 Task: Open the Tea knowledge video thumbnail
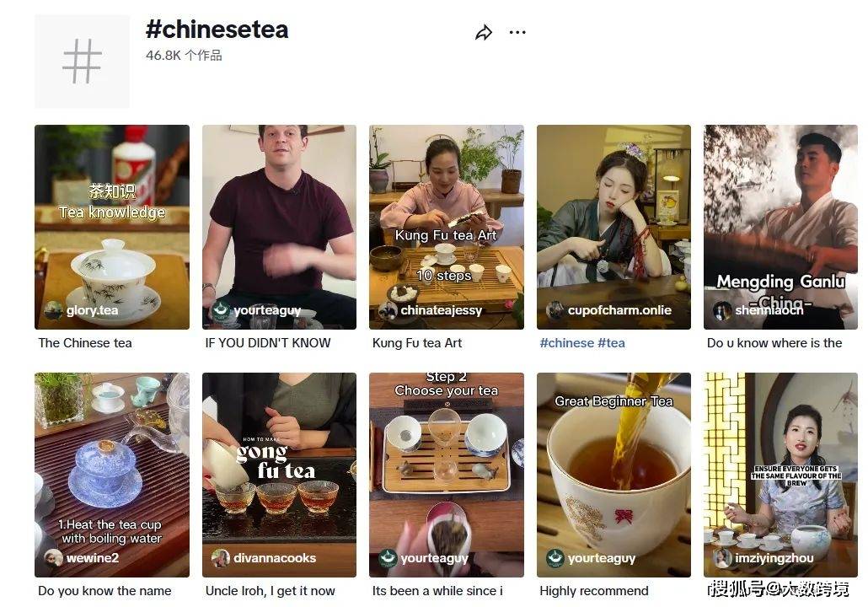pyautogui.click(x=112, y=227)
